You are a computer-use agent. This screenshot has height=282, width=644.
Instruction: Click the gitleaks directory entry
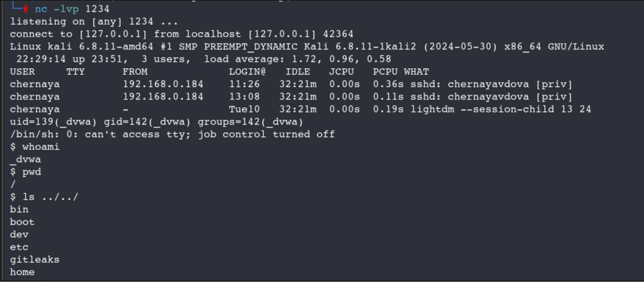point(35,259)
